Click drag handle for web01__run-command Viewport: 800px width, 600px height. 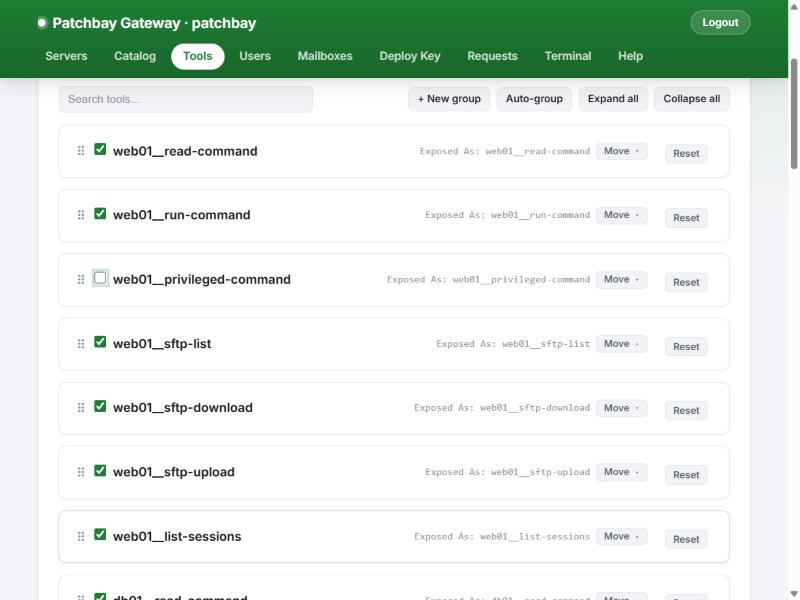pos(81,215)
